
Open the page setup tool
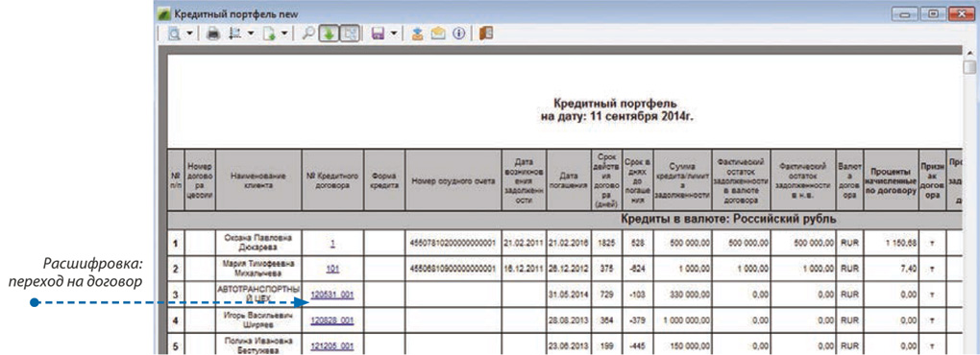(235, 34)
